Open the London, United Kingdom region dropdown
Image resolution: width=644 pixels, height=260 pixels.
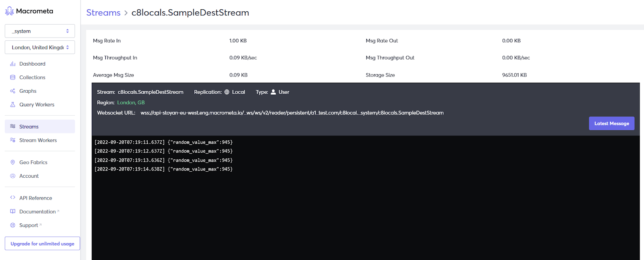[40, 47]
